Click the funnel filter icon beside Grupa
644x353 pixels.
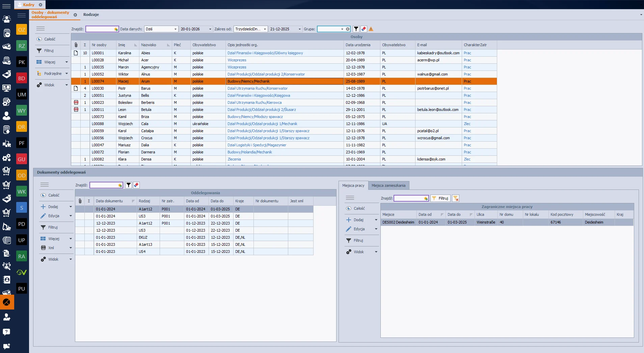pyautogui.click(x=356, y=29)
